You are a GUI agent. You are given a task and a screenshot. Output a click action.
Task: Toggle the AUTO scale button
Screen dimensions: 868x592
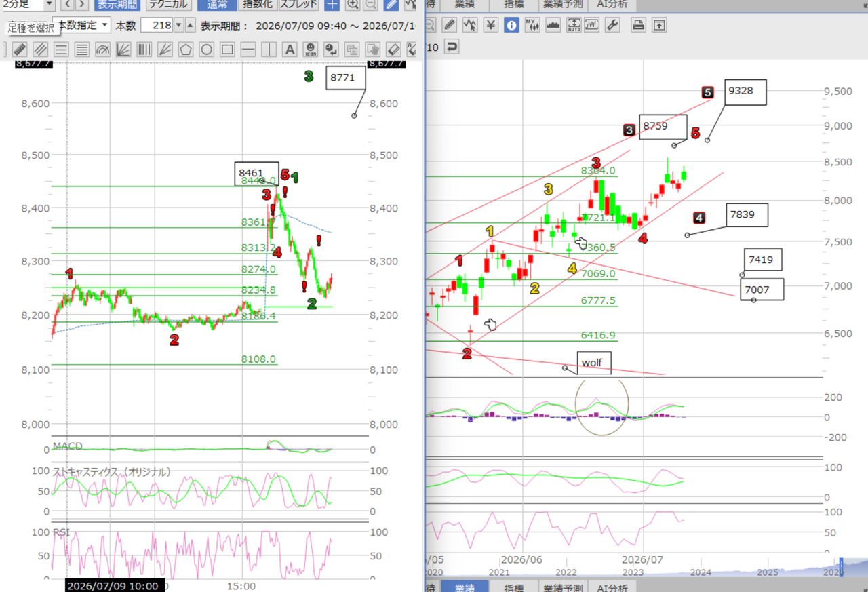point(574,25)
